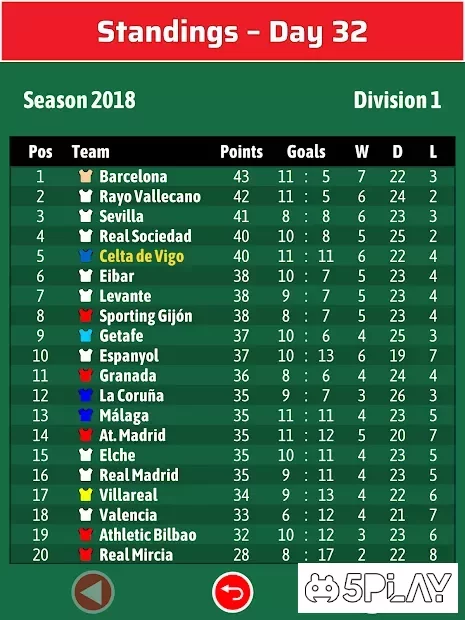Image resolution: width=465 pixels, height=620 pixels.
Task: Click the Points column header
Action: [x=241, y=151]
